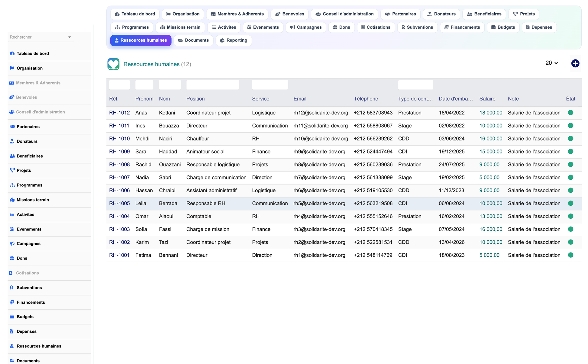
Task: Open record link RH-1003
Action: [x=119, y=229]
